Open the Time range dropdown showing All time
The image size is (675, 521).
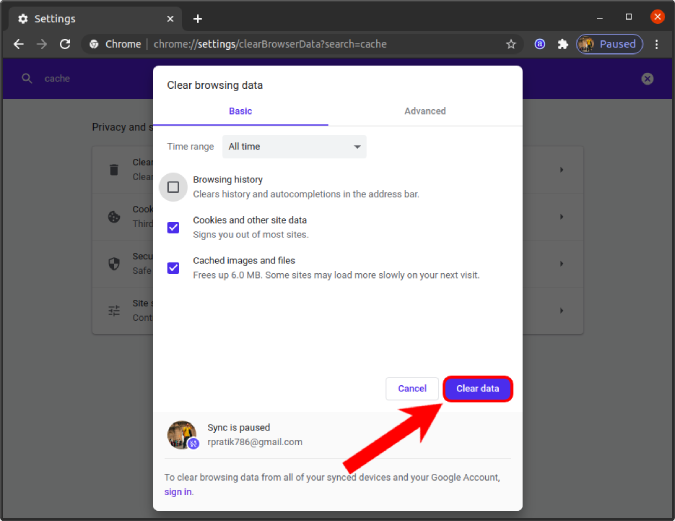click(x=294, y=146)
